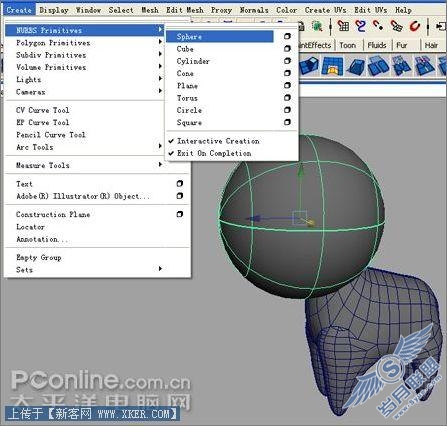
Task: Open the Display menu
Action: 54,10
